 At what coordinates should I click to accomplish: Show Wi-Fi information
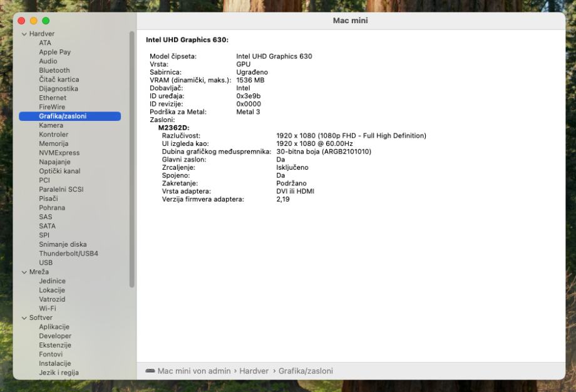(x=48, y=309)
